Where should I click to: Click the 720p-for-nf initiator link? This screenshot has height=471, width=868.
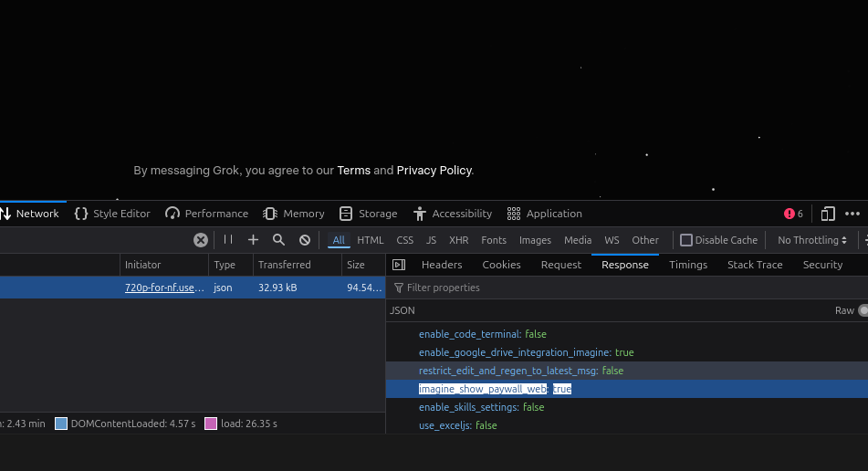[164, 288]
